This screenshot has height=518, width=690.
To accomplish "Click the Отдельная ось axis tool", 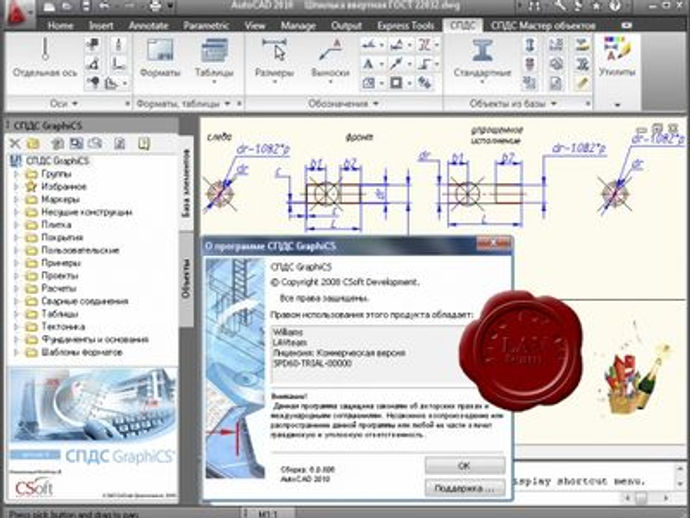I will pos(44,57).
